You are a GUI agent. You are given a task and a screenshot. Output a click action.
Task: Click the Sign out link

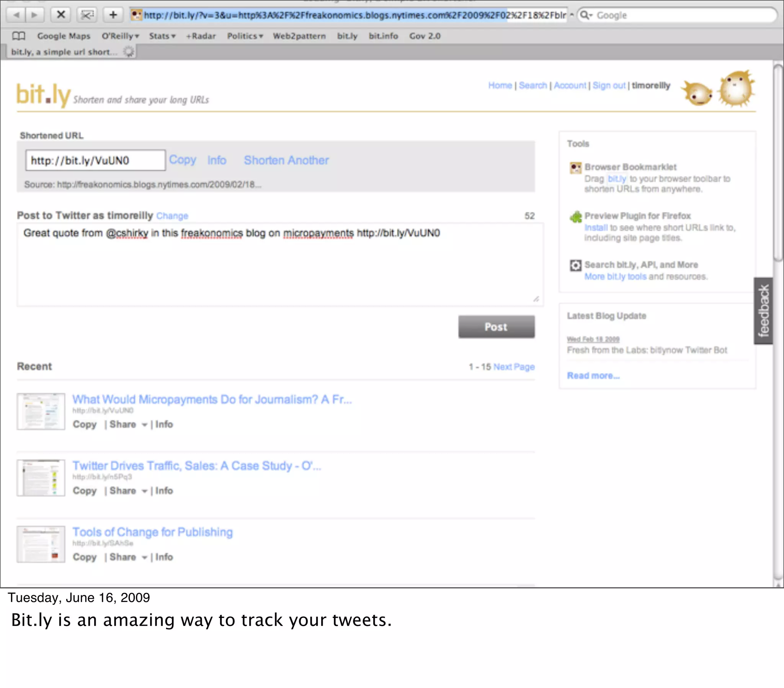tap(609, 85)
